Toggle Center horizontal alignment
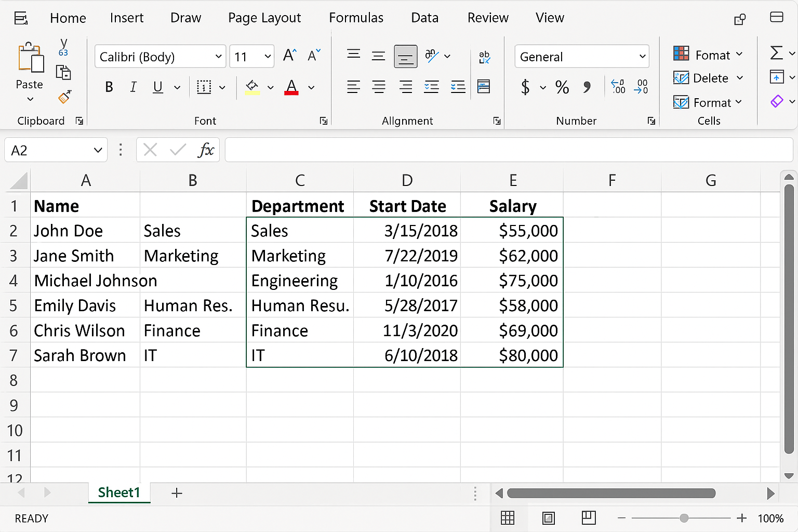 [x=379, y=87]
